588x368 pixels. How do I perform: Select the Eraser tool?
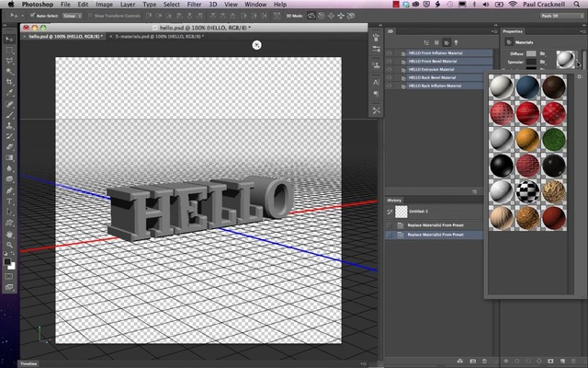pos(9,147)
